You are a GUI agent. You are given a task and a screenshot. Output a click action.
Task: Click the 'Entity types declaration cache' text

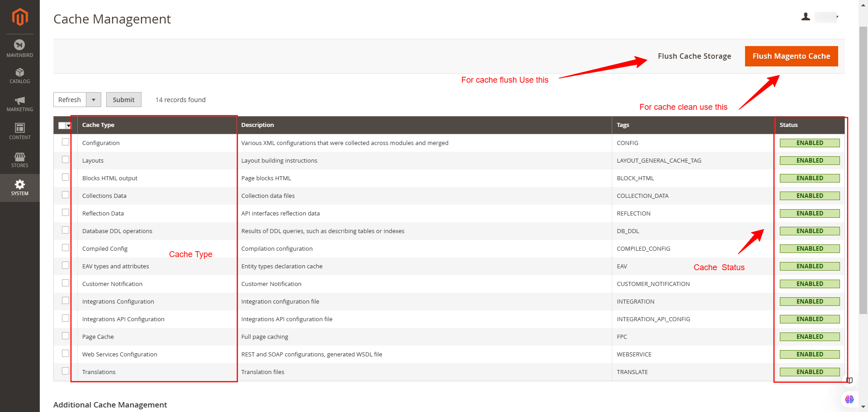tap(282, 266)
